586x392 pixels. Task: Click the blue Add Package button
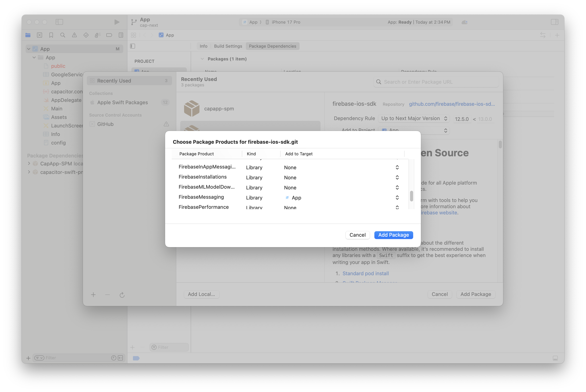coord(393,235)
